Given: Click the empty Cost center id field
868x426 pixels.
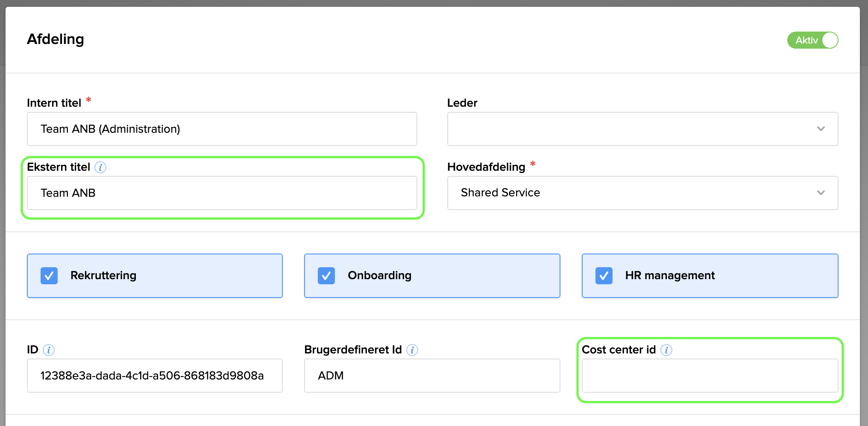Looking at the screenshot, I should click(x=710, y=376).
